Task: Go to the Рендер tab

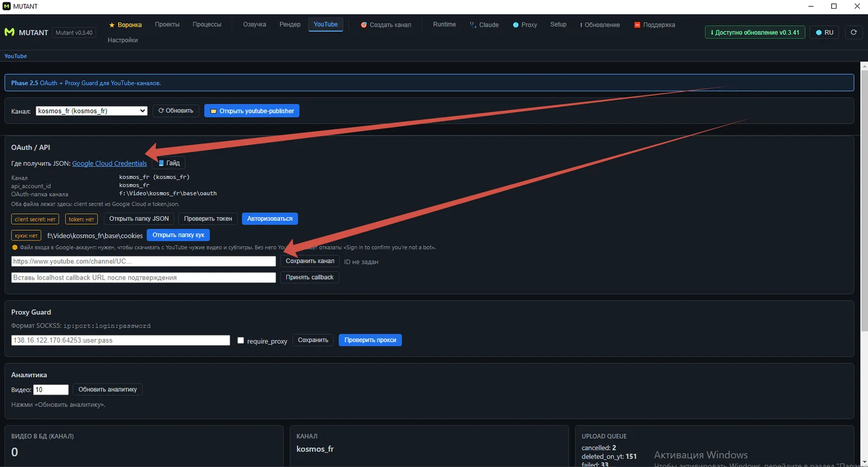Action: click(x=290, y=24)
